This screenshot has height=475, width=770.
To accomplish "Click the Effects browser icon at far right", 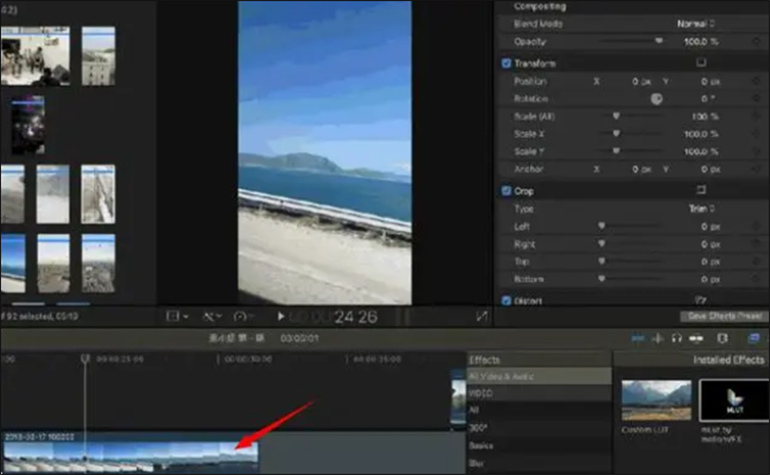I will (x=753, y=339).
